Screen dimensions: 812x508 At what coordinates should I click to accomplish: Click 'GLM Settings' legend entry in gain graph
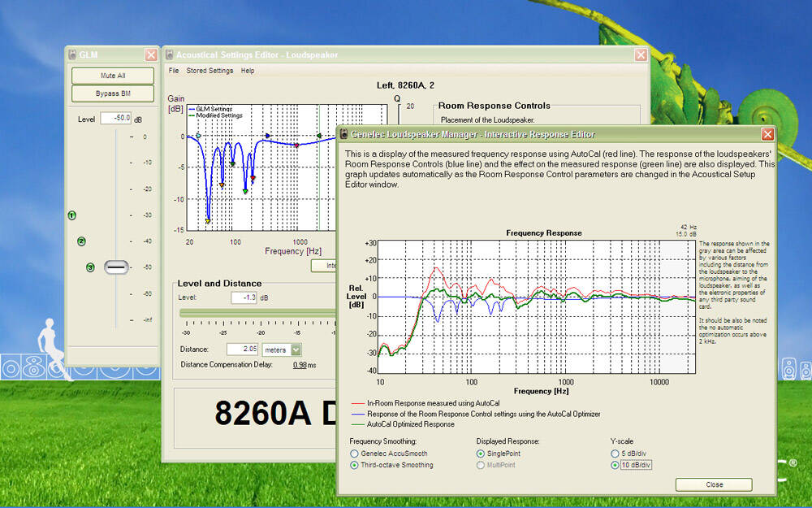(214, 109)
